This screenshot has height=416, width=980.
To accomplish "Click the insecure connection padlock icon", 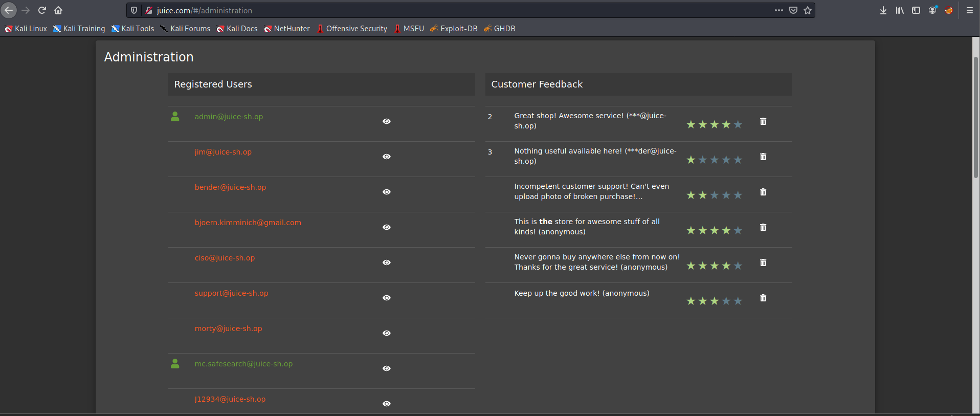I will pyautogui.click(x=148, y=10).
